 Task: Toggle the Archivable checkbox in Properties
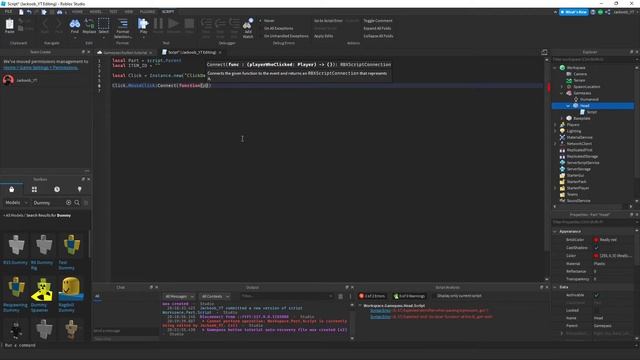click(x=596, y=295)
